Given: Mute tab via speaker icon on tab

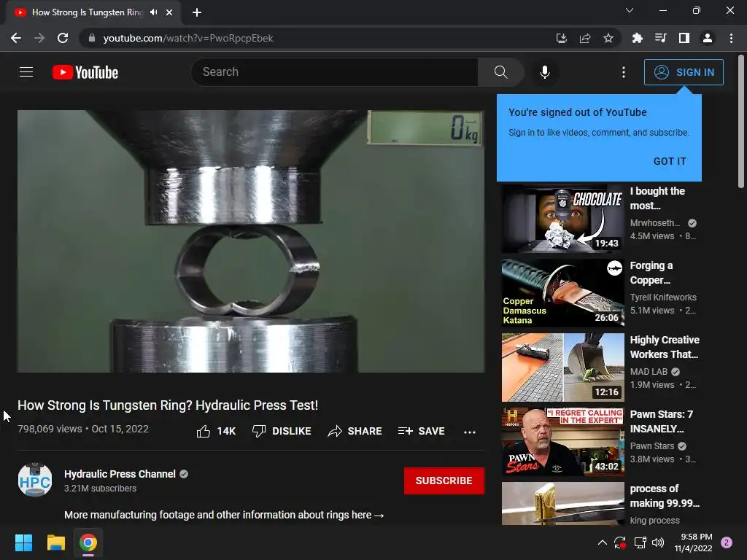Looking at the screenshot, I should click(x=153, y=12).
